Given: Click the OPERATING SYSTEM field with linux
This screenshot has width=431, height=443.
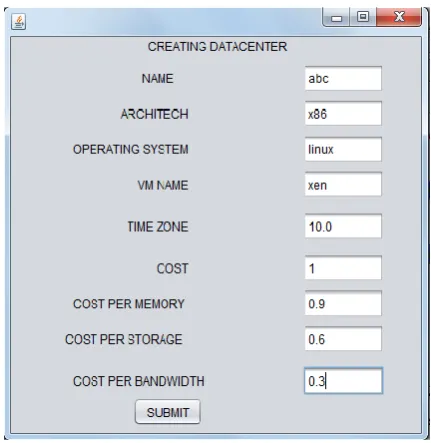Looking at the screenshot, I should click(x=343, y=149).
